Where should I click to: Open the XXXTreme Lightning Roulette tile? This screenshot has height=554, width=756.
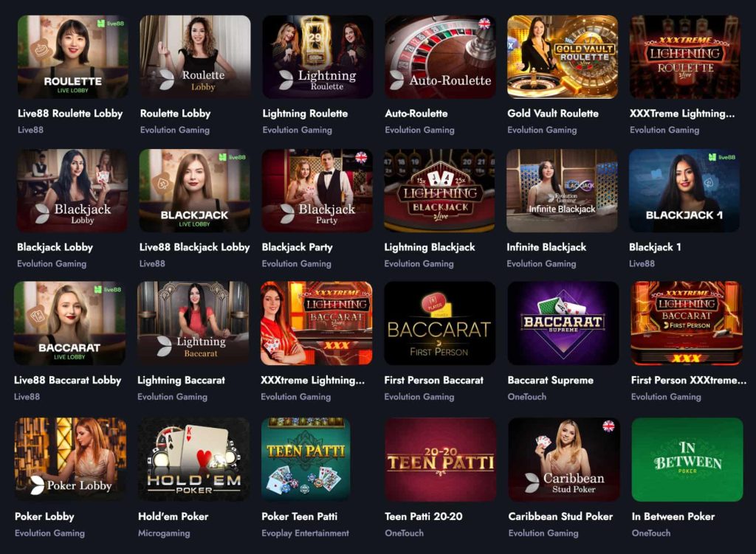click(x=685, y=57)
